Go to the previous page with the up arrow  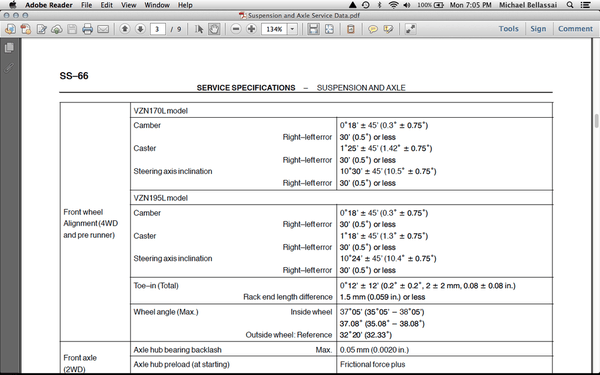point(125,29)
